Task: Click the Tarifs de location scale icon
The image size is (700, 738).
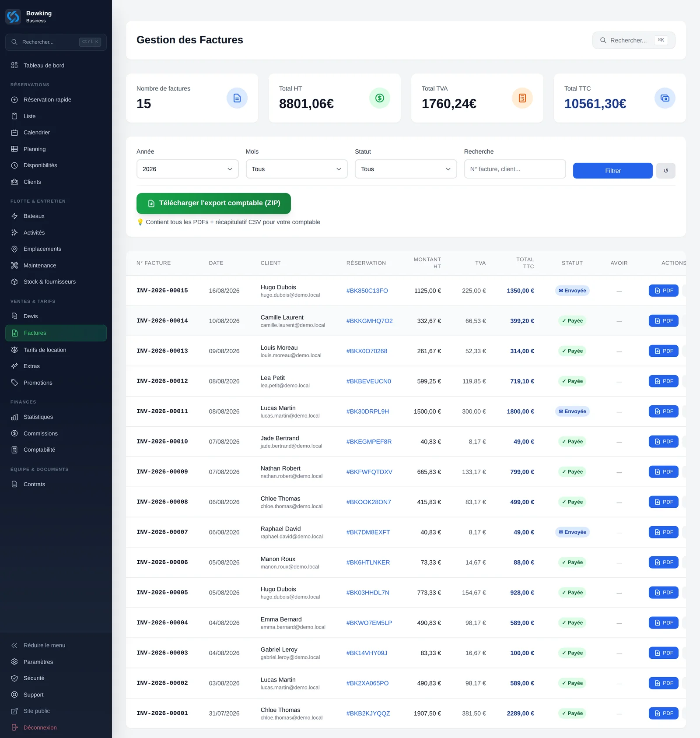Action: (14, 350)
